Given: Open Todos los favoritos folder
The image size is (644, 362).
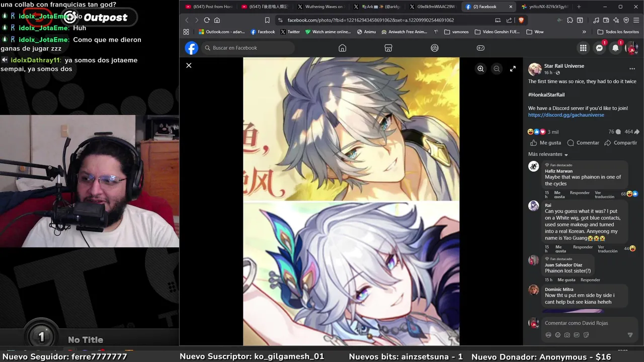Looking at the screenshot, I should click(x=618, y=32).
